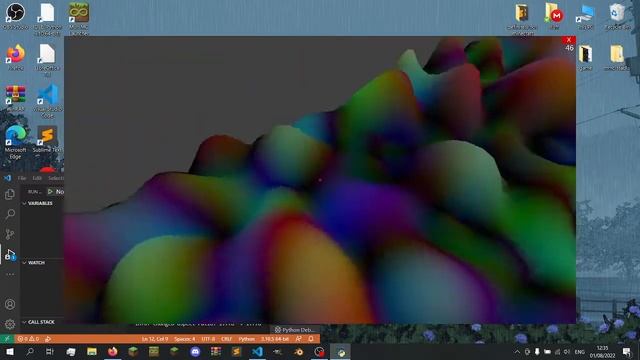Open Accounts icon in VS Code activity bar
640x360 pixels.
click(x=10, y=304)
